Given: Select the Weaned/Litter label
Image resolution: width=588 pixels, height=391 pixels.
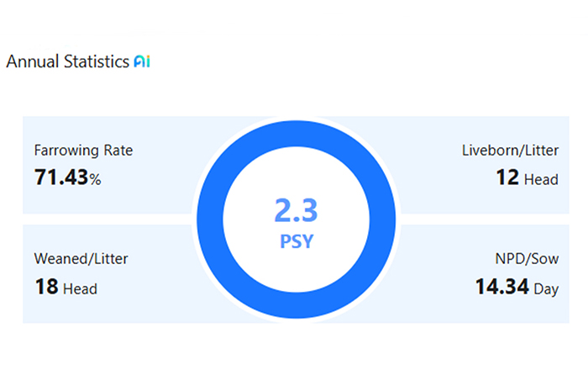Looking at the screenshot, I should (x=81, y=257).
